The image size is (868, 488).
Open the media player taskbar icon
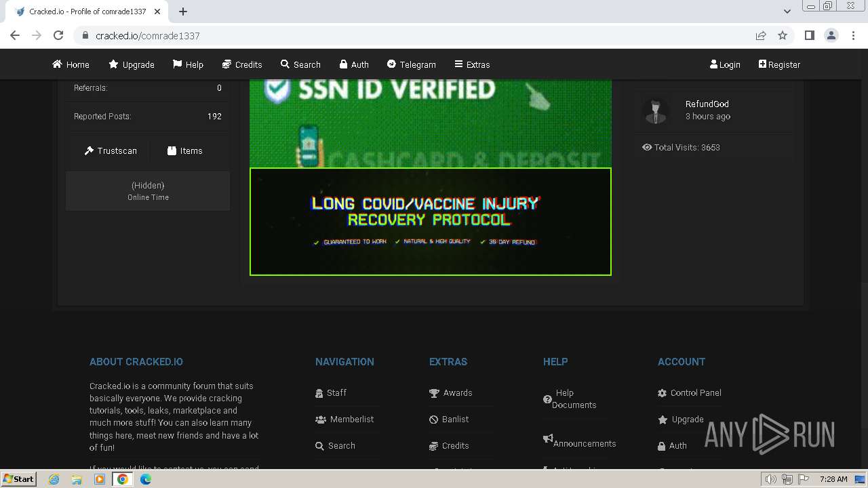(x=100, y=479)
